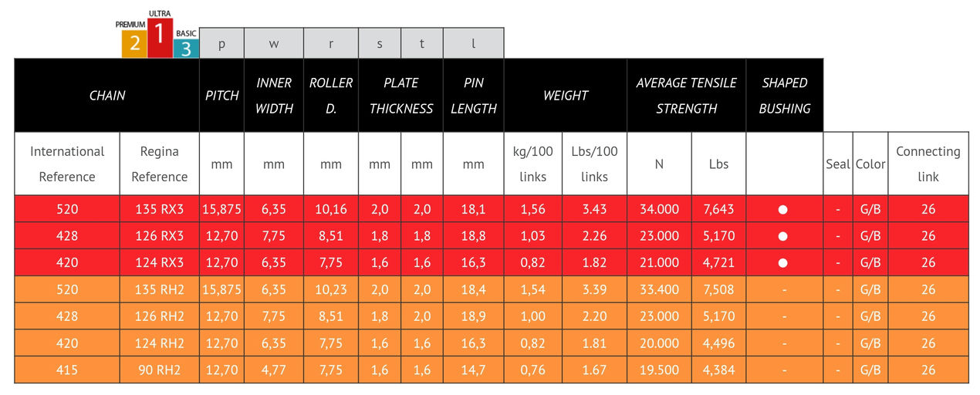Select the 'r' roller letter cell

point(331,44)
